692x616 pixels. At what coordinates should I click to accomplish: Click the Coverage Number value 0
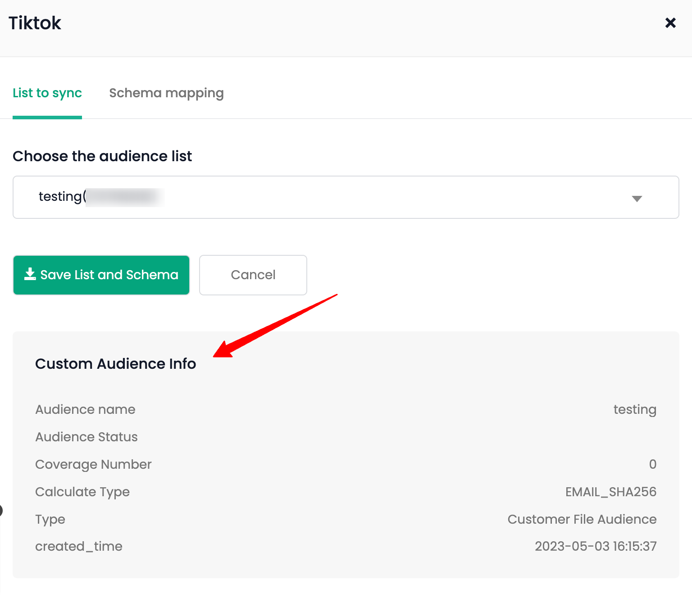[652, 464]
